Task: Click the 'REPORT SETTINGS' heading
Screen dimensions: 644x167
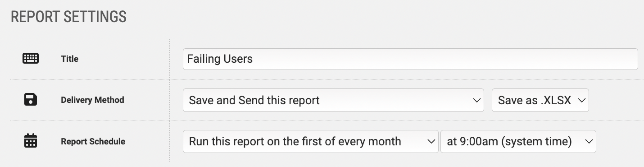Action: tap(68, 17)
